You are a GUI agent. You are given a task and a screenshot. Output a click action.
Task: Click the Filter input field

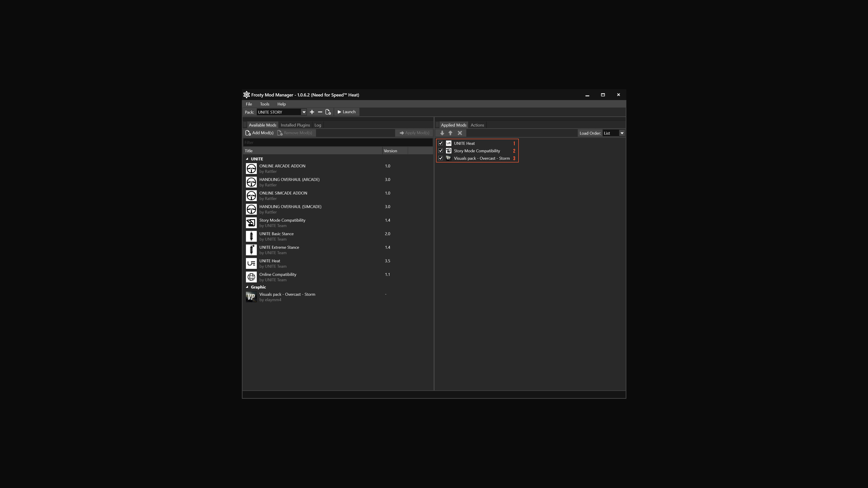[338, 143]
